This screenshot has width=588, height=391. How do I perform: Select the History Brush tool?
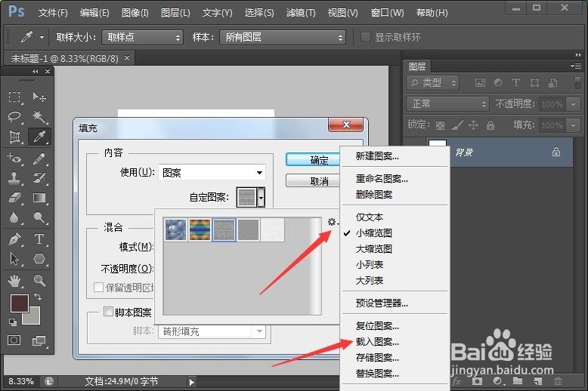coord(39,178)
